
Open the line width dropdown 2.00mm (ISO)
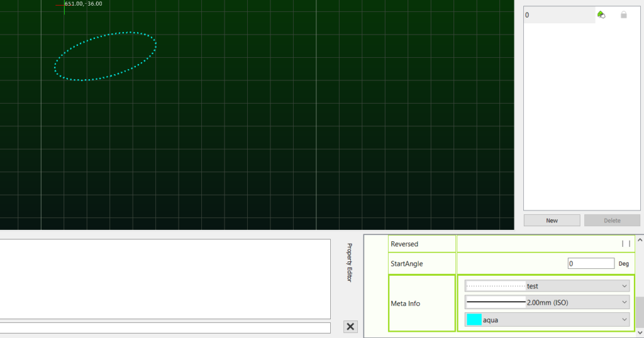tap(547, 303)
